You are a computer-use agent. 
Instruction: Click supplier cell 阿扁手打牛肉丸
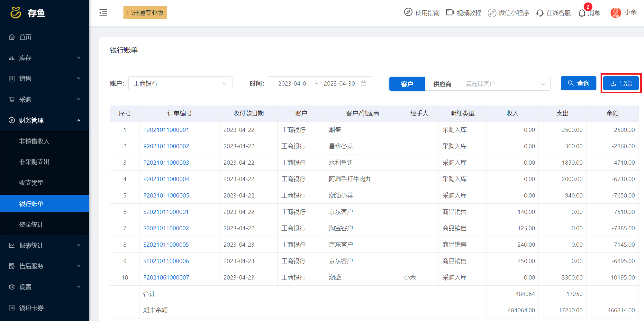click(350, 179)
